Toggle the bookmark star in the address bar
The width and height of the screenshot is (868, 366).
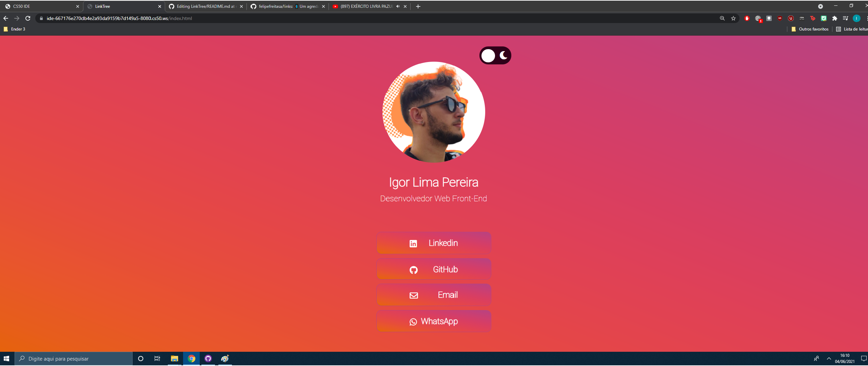click(x=733, y=18)
